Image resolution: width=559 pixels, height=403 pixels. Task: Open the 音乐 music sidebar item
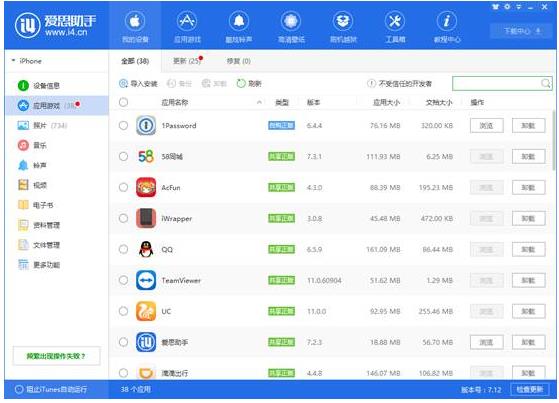click(32, 145)
